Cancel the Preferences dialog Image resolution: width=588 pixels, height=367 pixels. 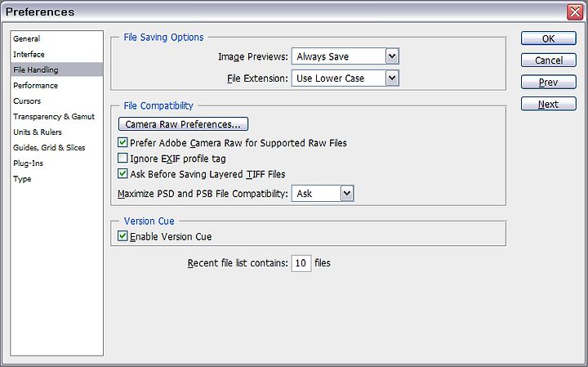pyautogui.click(x=548, y=60)
